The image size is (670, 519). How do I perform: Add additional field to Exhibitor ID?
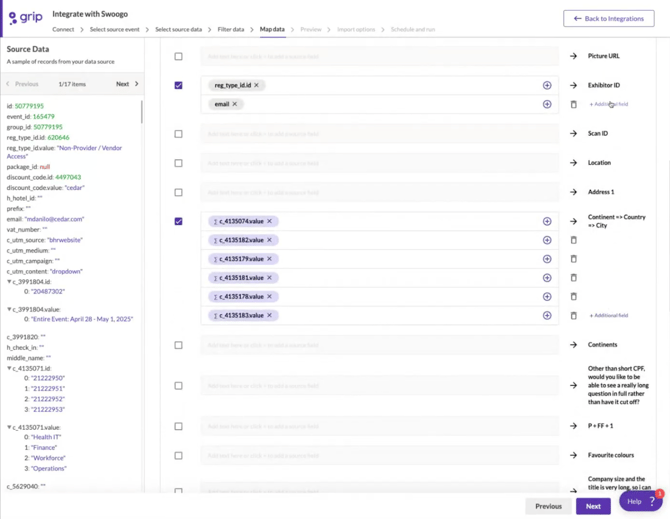[x=608, y=104]
